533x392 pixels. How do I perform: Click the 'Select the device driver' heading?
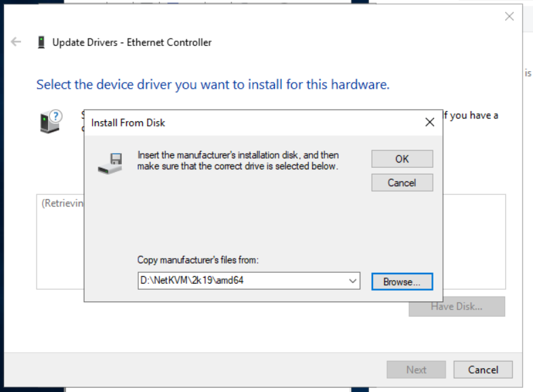pyautogui.click(x=213, y=85)
